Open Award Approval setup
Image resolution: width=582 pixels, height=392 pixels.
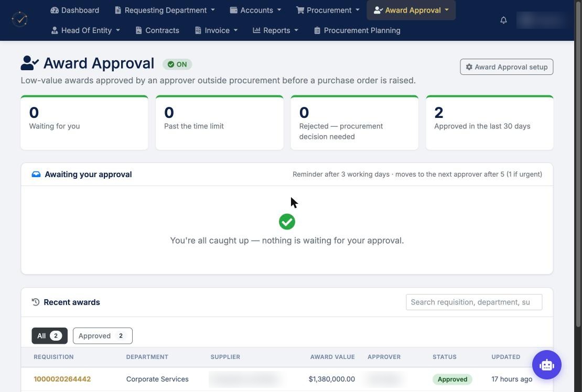[506, 67]
